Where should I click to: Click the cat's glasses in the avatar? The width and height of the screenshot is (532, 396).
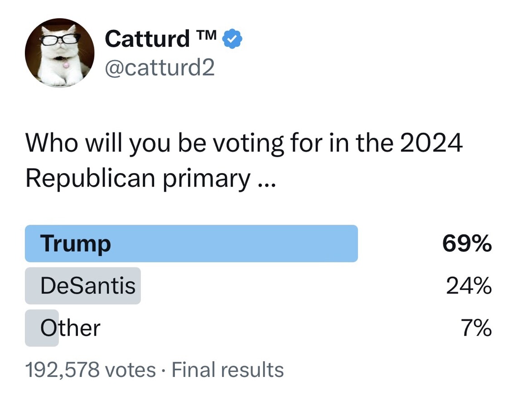tap(60, 39)
